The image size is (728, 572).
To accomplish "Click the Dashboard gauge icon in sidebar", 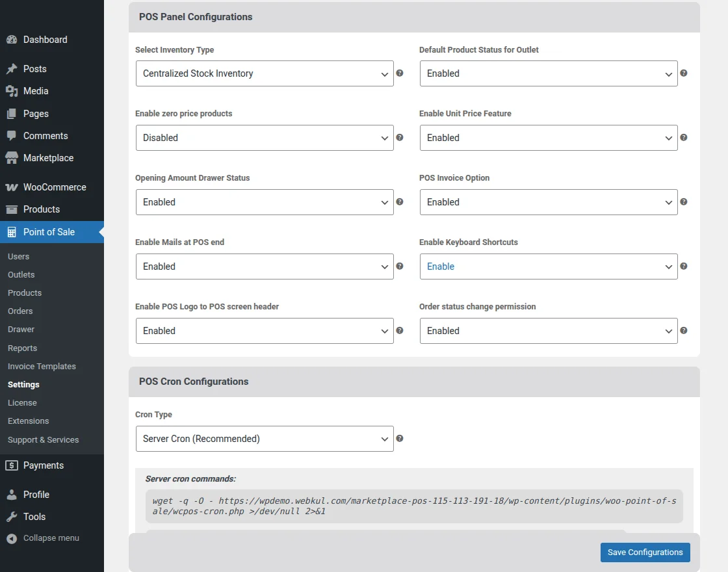I will (12, 40).
